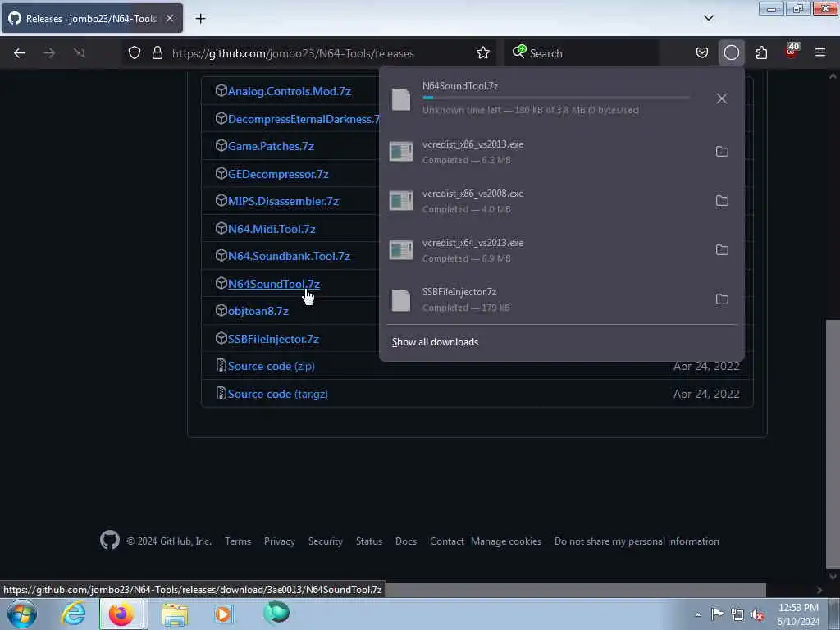Screen dimensions: 840x630
Task: Click Do not share my personal information
Action: pyautogui.click(x=637, y=541)
